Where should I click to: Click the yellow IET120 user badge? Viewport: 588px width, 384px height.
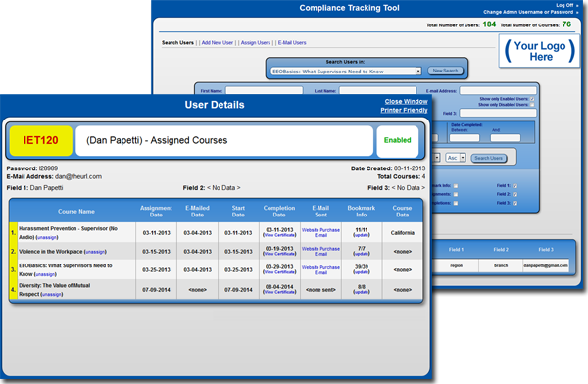41,141
